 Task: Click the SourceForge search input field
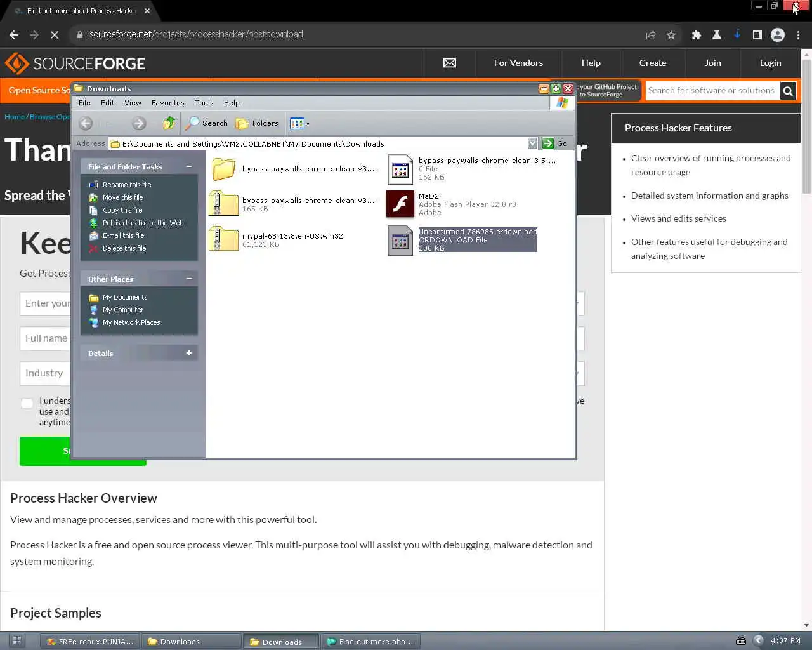[x=712, y=91]
